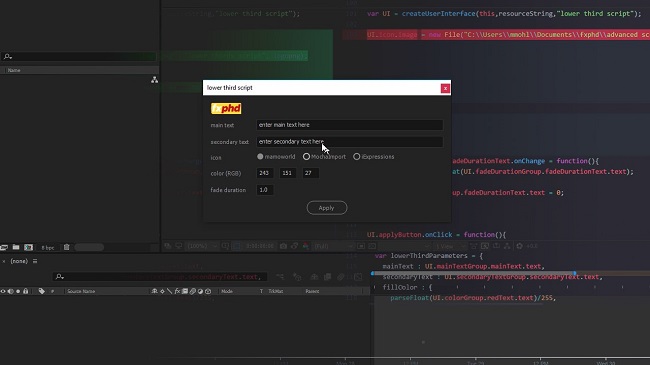Take a snapshot with the camera icon
This screenshot has height=365, width=650.
pos(284,246)
